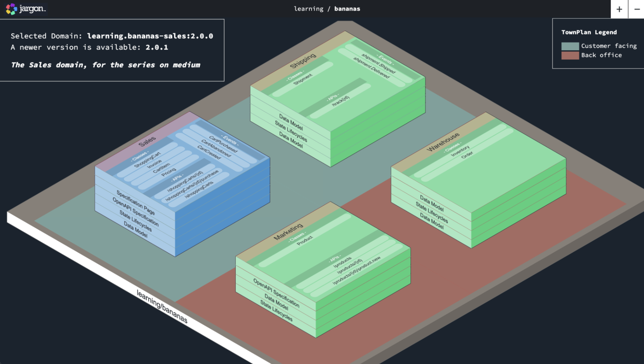Click the ShoppingCart class in Sales
The image size is (644, 364).
click(x=147, y=160)
